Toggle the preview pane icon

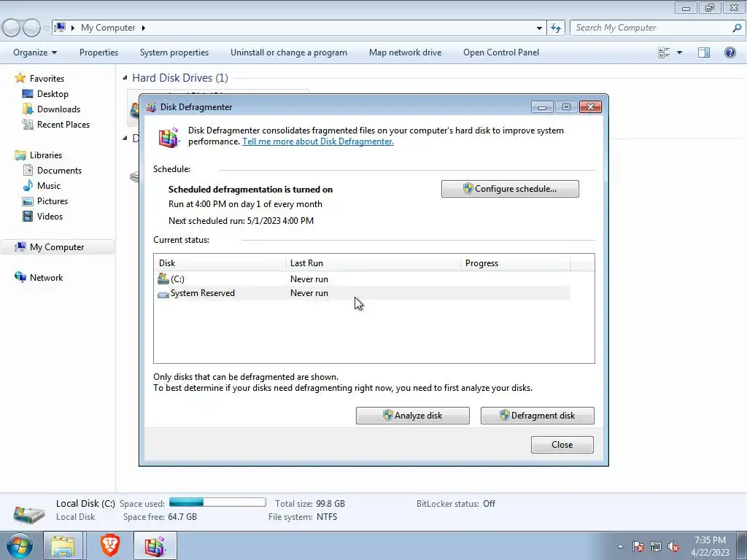pyautogui.click(x=704, y=52)
